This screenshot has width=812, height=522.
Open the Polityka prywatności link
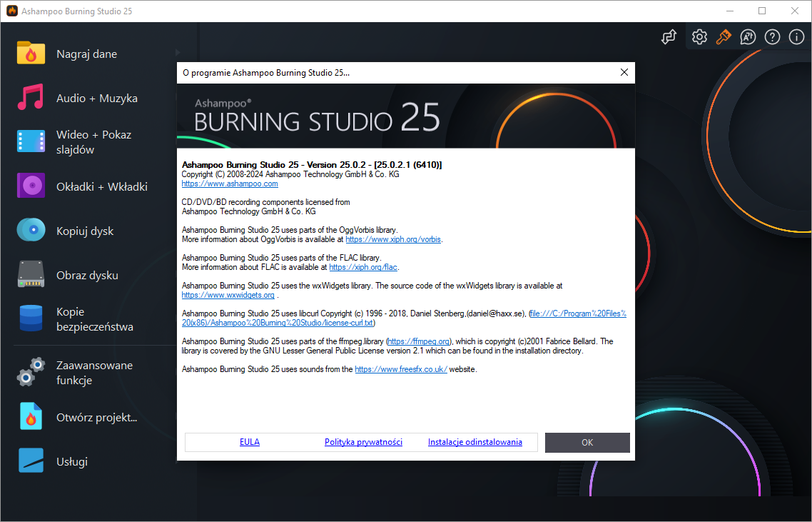(x=363, y=442)
